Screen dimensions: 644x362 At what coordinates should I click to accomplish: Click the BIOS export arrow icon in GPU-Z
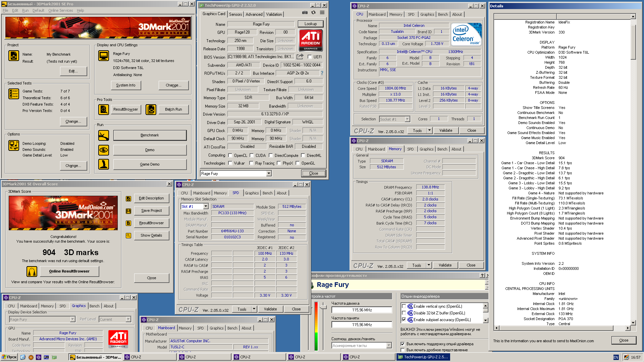point(300,57)
